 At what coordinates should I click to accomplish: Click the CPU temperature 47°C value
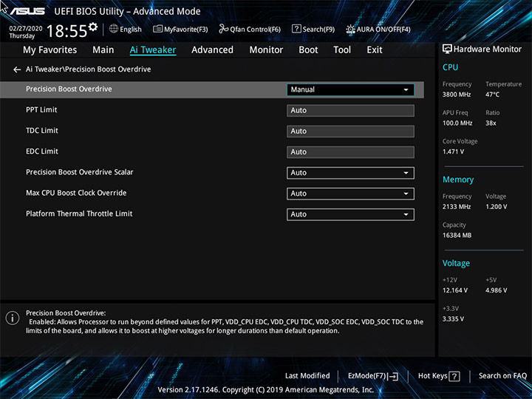pos(492,95)
